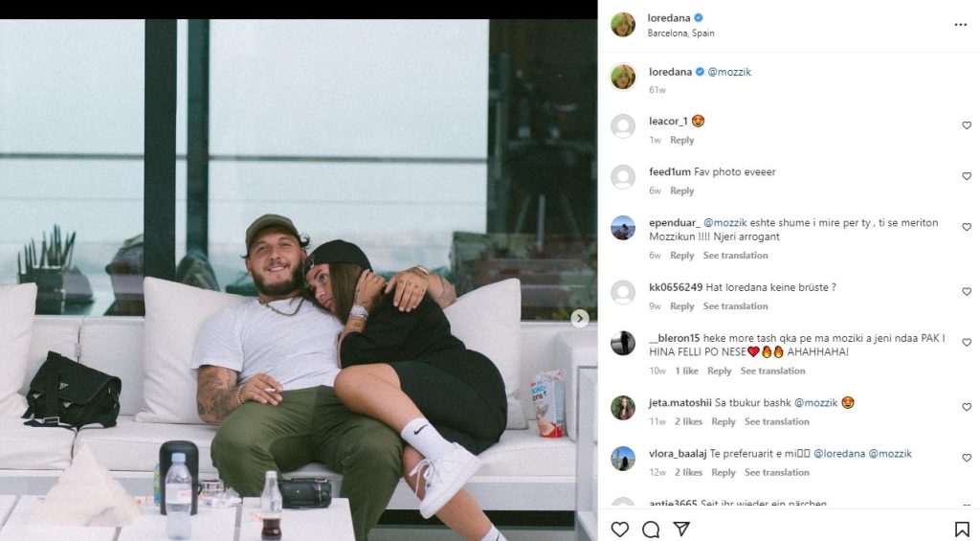The width and height of the screenshot is (980, 541).
Task: See translation of kk0656249 comment
Action: 735,306
